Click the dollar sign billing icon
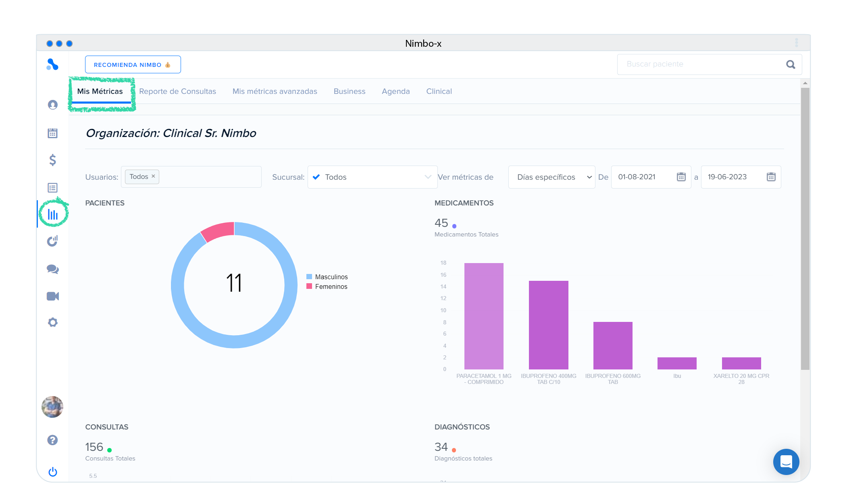Image resolution: width=847 pixels, height=504 pixels. click(x=53, y=160)
